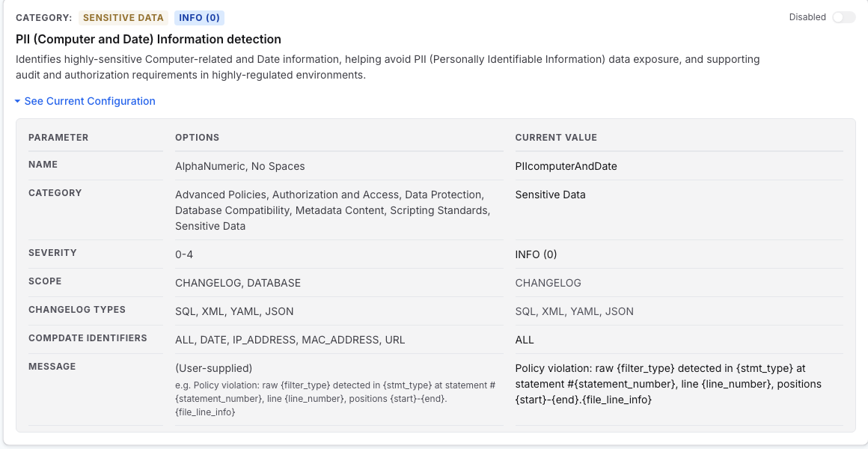Toggle the Disabled policy switch
This screenshot has height=449, width=868.
click(x=843, y=17)
